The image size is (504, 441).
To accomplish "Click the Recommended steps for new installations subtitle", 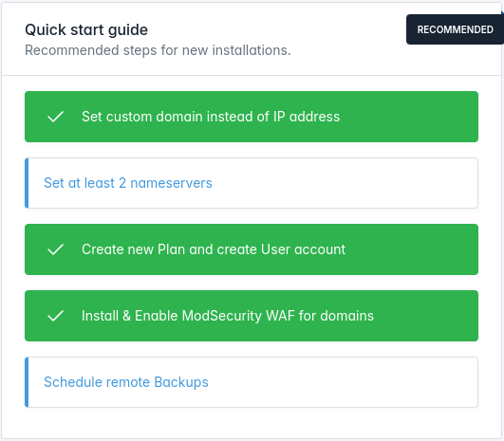I will (x=158, y=50).
